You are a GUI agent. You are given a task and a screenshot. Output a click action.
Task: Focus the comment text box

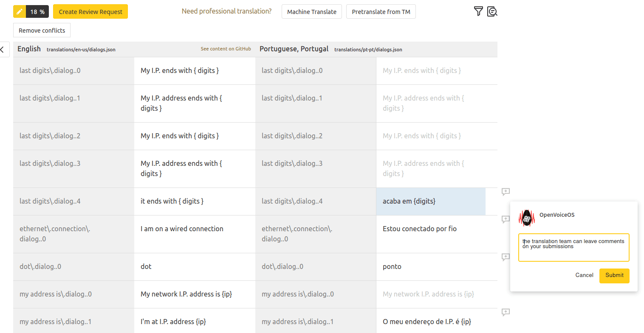(x=573, y=248)
